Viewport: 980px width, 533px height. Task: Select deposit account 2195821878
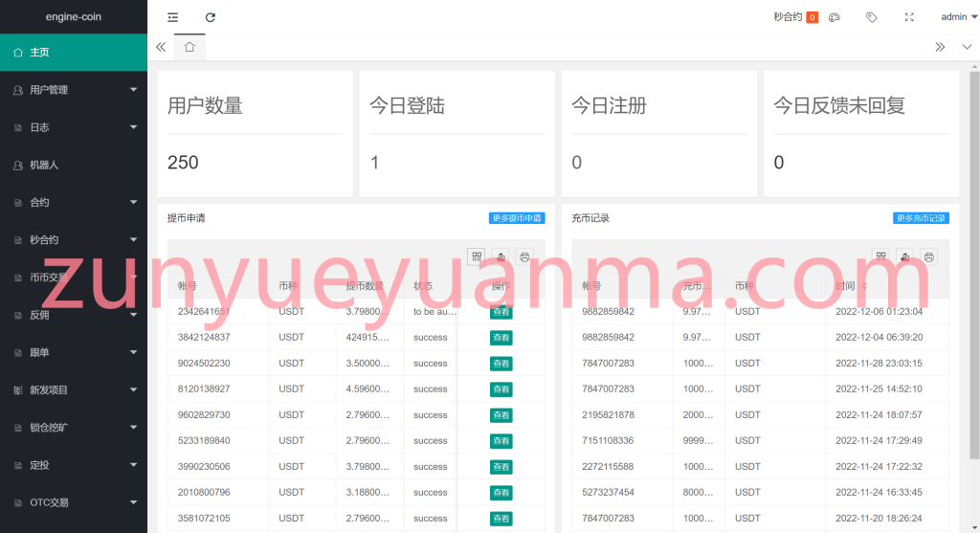[608, 415]
